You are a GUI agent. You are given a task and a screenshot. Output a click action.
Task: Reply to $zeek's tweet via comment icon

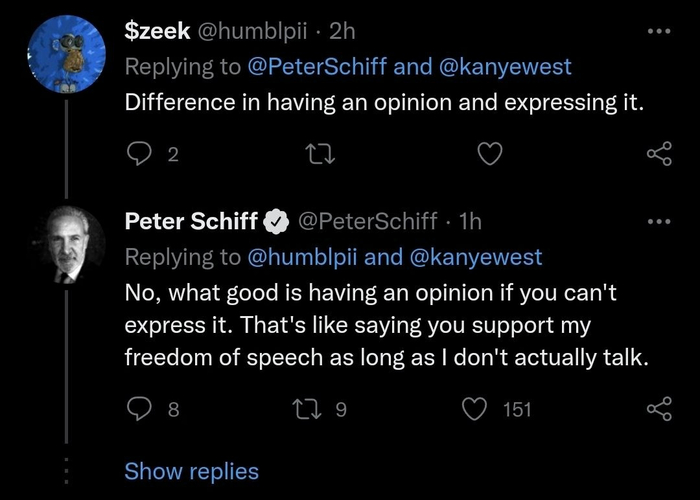[x=139, y=154]
